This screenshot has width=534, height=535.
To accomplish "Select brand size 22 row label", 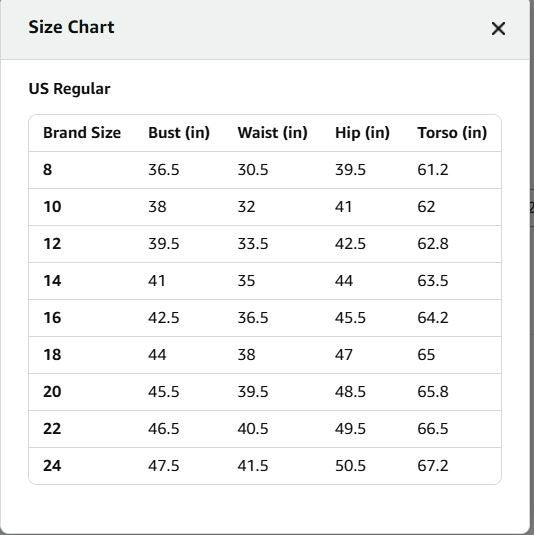I will [x=52, y=429].
